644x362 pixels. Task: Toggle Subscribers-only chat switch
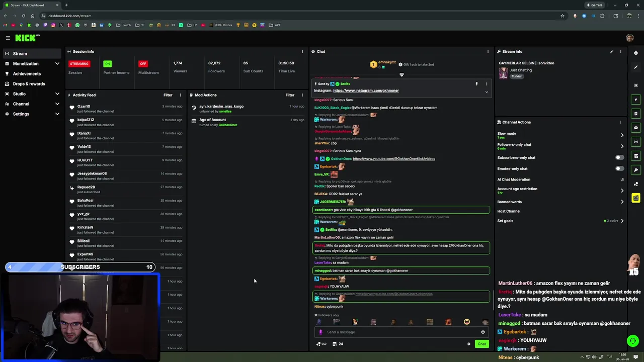619,157
